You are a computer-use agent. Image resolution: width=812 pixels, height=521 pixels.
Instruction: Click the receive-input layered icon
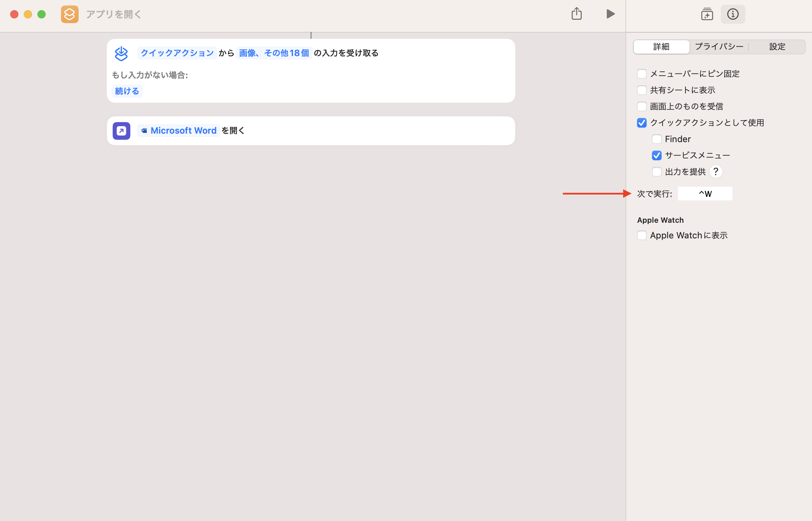point(121,53)
